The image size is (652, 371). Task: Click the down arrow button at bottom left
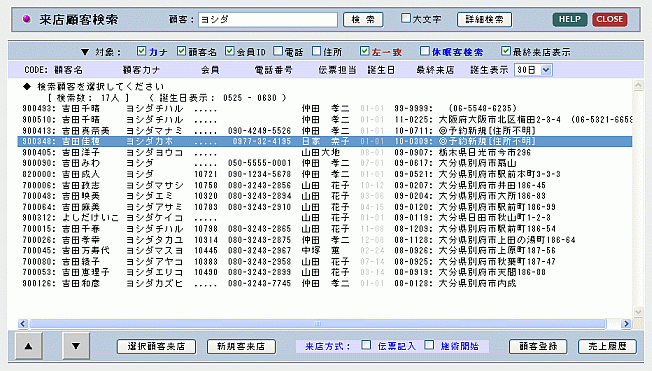pyautogui.click(x=76, y=346)
